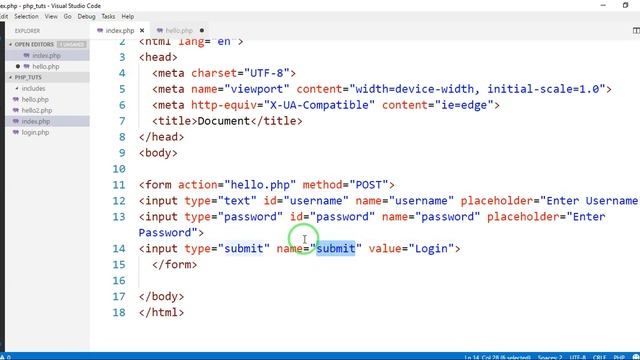Click the split editor icon
640x360 pixels.
(636, 31)
